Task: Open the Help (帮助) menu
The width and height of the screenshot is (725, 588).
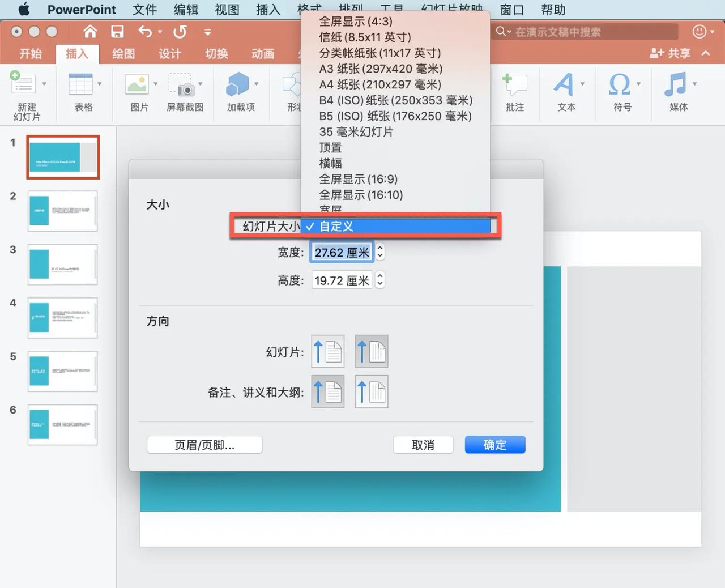Action: tap(553, 10)
